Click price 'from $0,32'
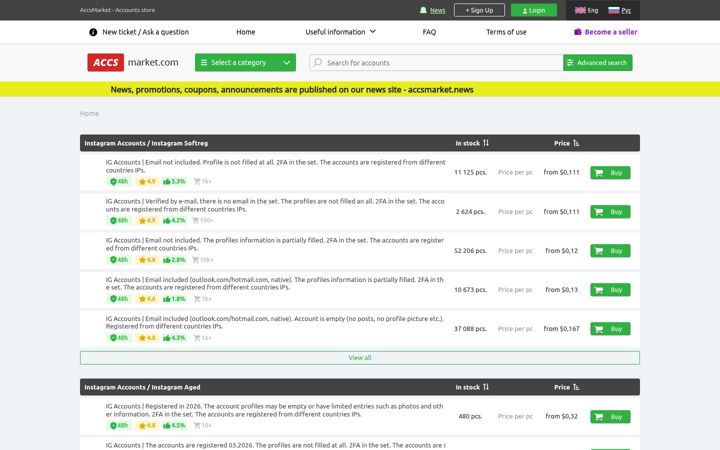 (x=561, y=416)
